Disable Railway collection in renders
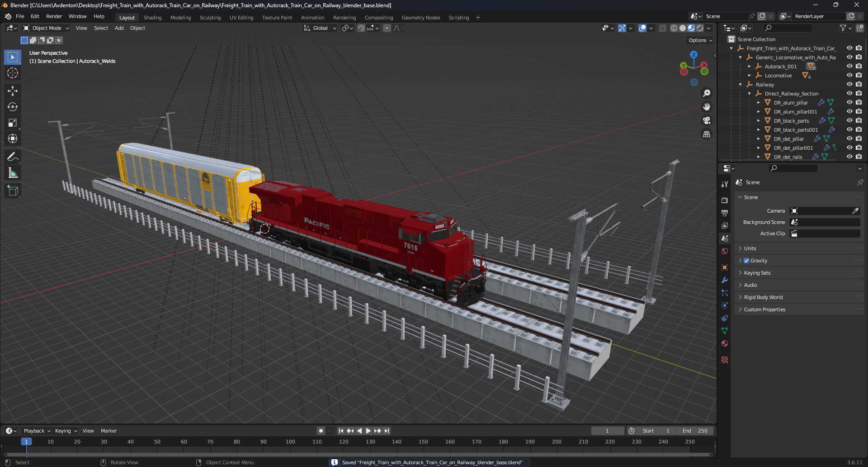The height and width of the screenshot is (467, 868). (x=859, y=85)
